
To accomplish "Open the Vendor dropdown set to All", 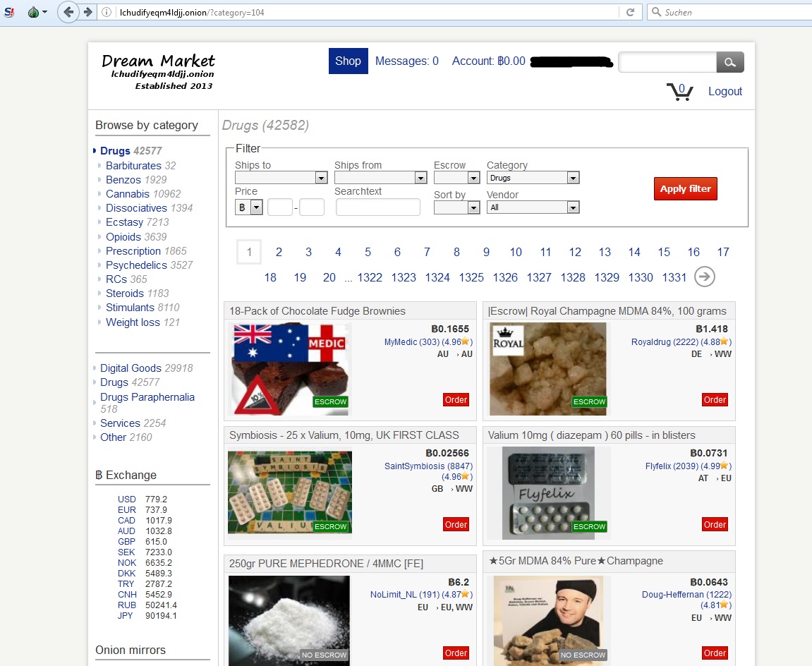I will pos(533,207).
